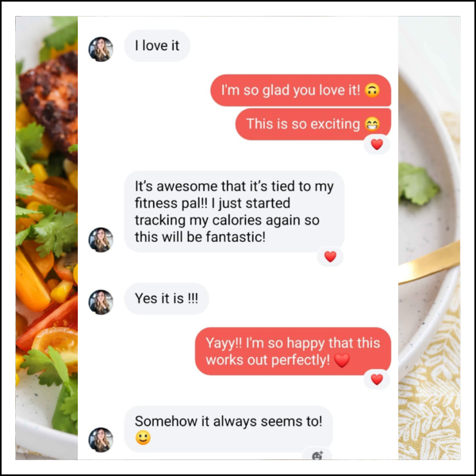Click the heart reaction under "works out perfectly" message
The width and height of the screenshot is (476, 476).
click(377, 379)
